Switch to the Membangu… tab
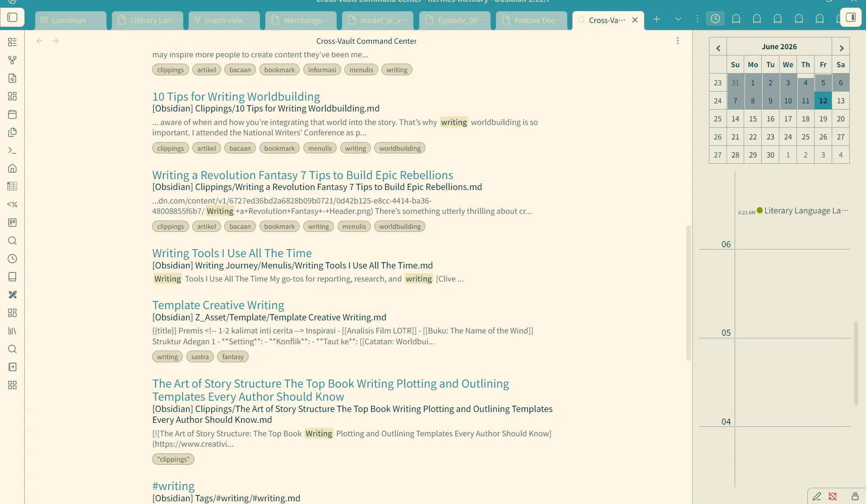The width and height of the screenshot is (866, 504). (301, 20)
